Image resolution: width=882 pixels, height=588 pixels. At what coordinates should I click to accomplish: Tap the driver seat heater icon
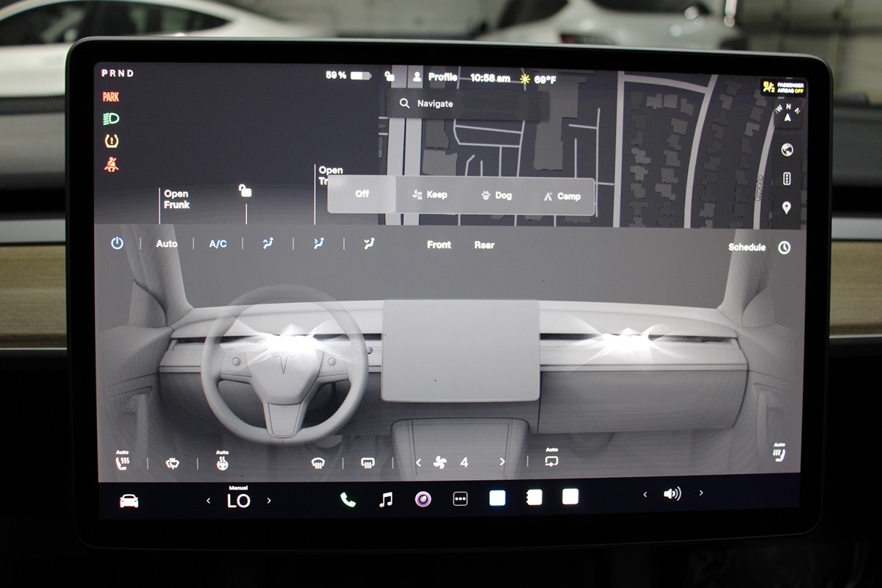122,462
